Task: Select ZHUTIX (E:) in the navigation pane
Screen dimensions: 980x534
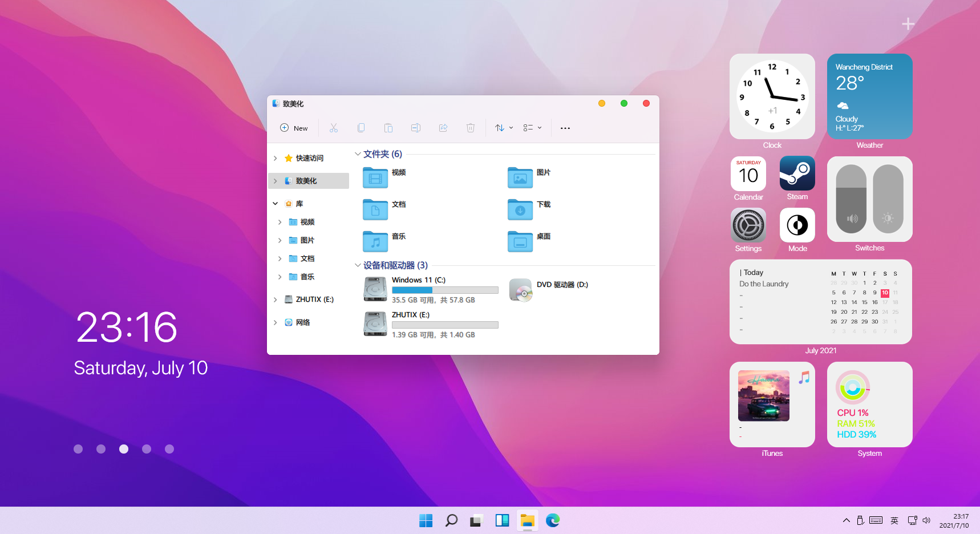Action: (314, 300)
